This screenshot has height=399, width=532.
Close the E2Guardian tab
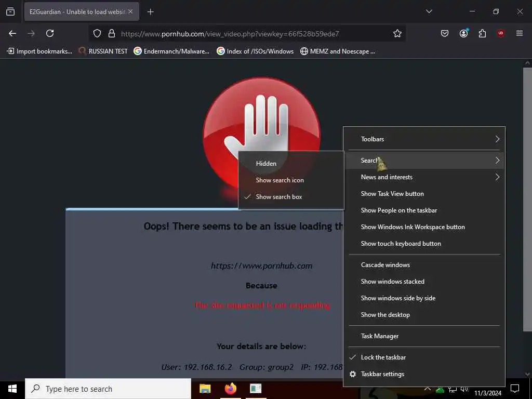(x=130, y=11)
